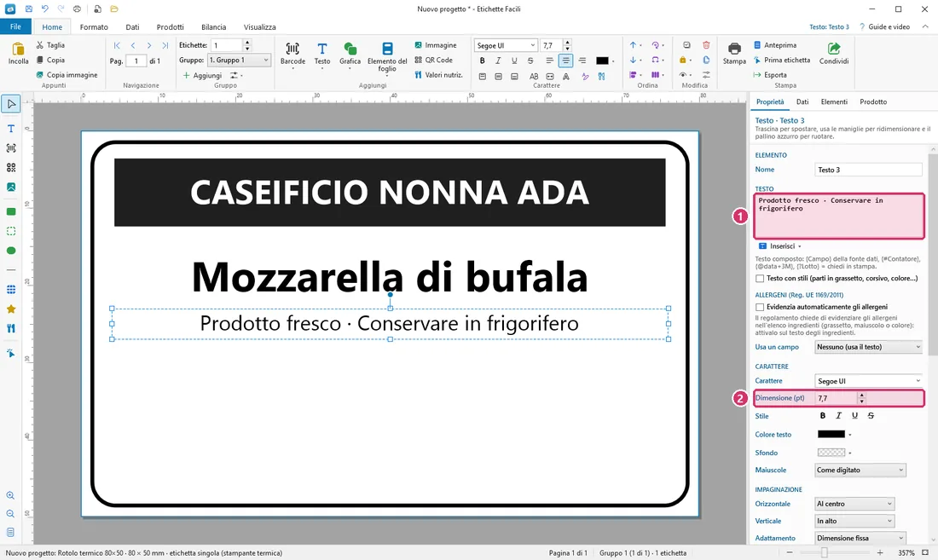The height and width of the screenshot is (560, 938).
Task: Click the Nome input field Testo 3
Action: tap(869, 170)
